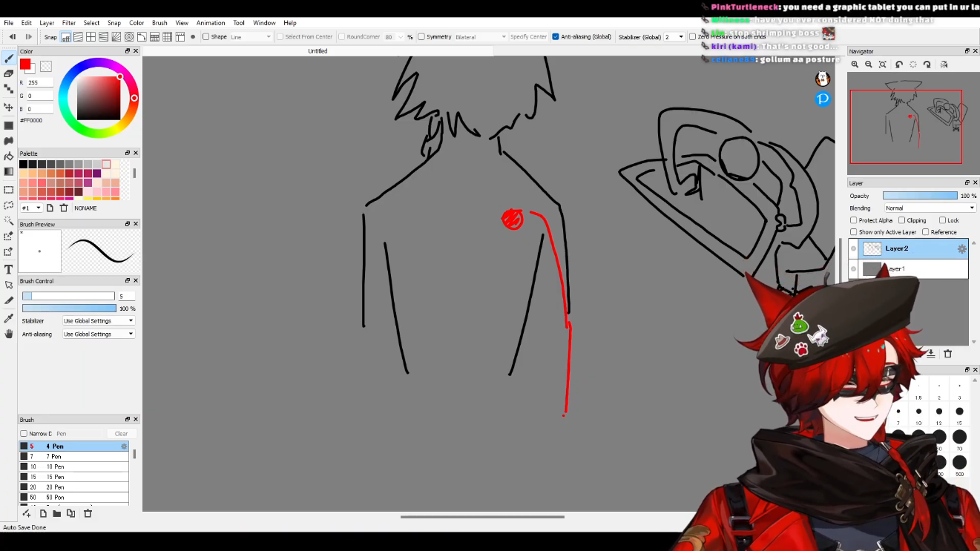980x551 pixels.
Task: Zoom in using the Navigator magnifier icon
Action: [855, 65]
